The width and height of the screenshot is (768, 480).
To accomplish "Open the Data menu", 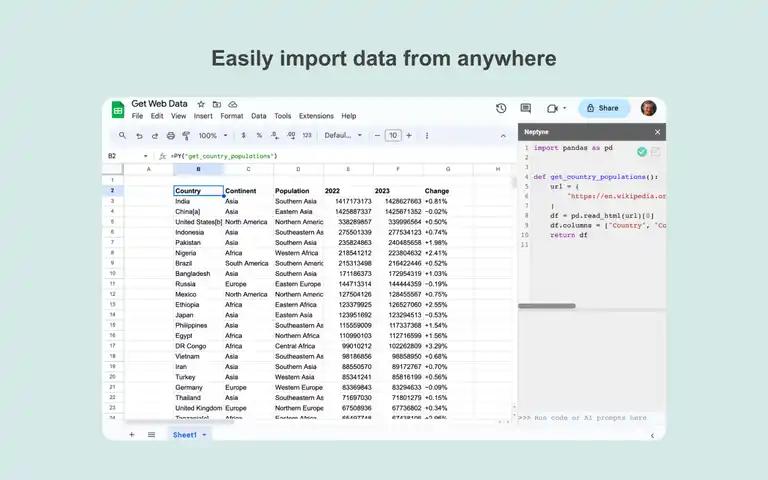I will click(x=259, y=116).
